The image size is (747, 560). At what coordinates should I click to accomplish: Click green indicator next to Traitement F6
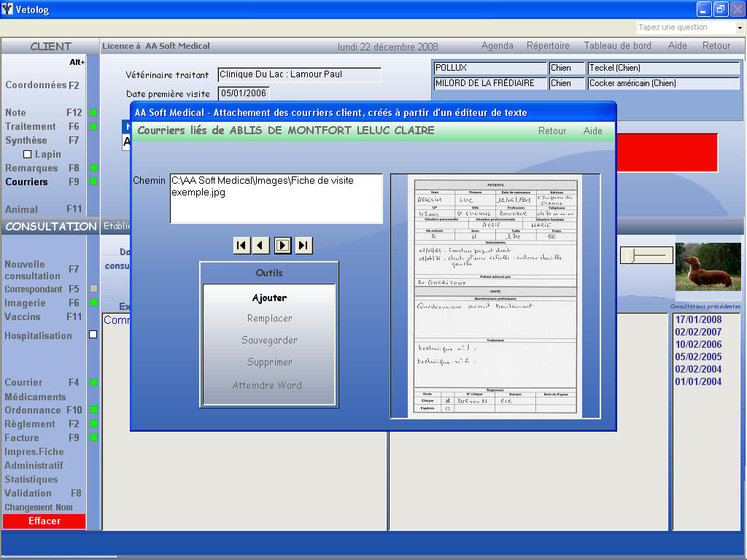(x=93, y=127)
